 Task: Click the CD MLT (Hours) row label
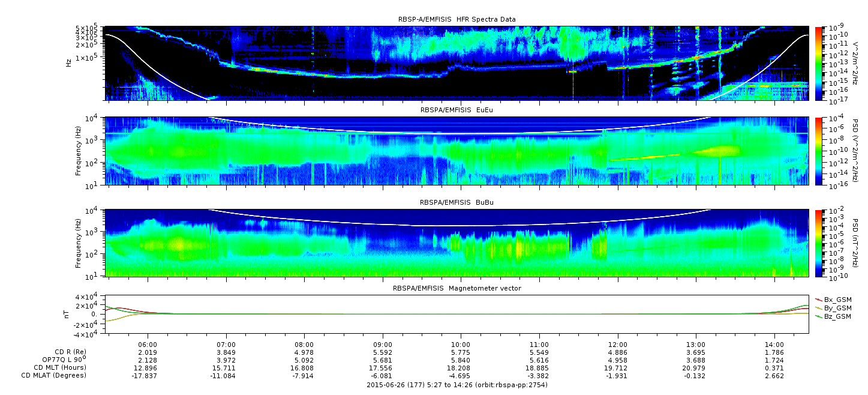point(59,367)
